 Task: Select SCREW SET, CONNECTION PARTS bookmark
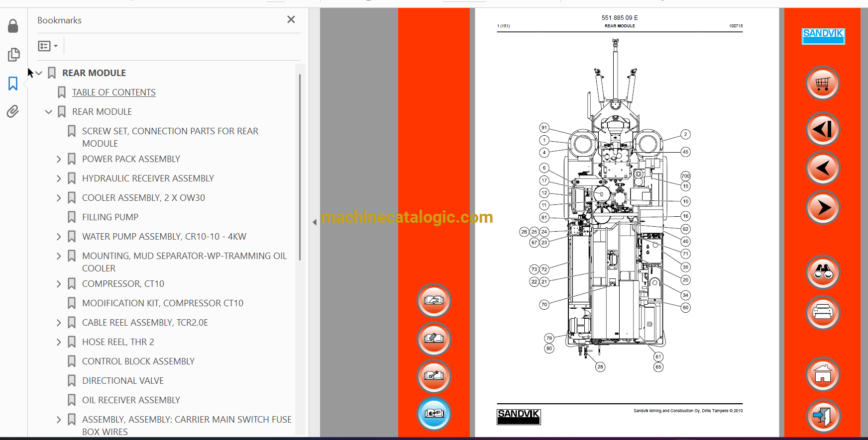[x=170, y=137]
